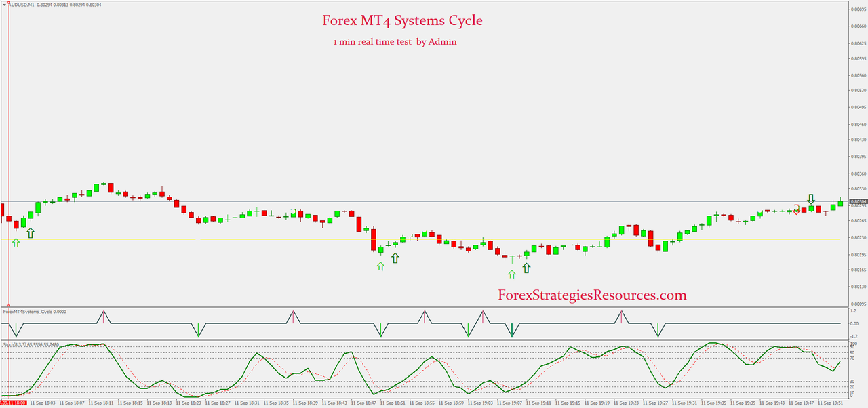Click the 1 min real time test subtitle
The image size is (868, 408).
[395, 42]
